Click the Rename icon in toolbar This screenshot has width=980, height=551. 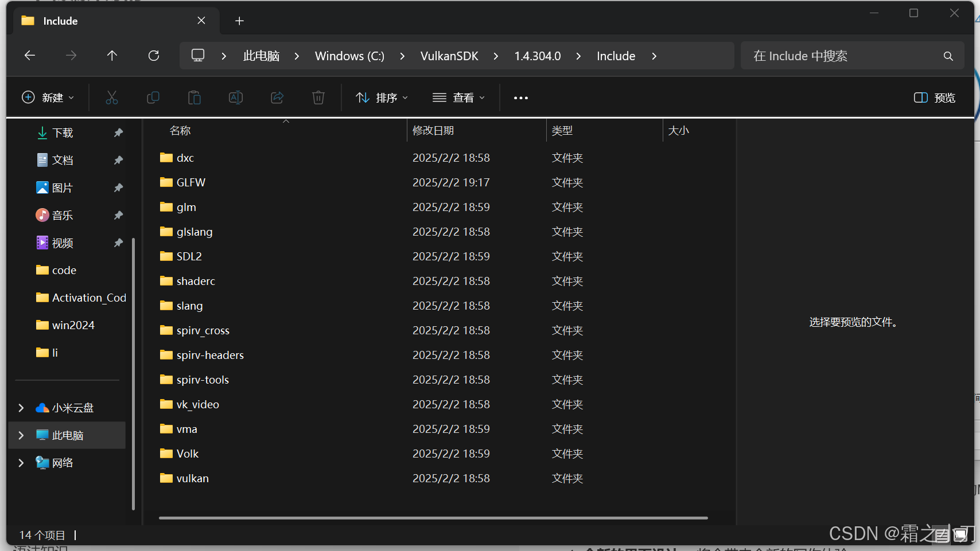[236, 97]
